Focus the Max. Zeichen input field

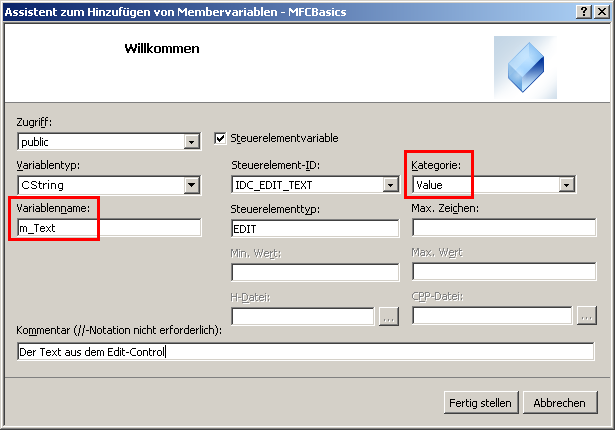click(x=504, y=228)
